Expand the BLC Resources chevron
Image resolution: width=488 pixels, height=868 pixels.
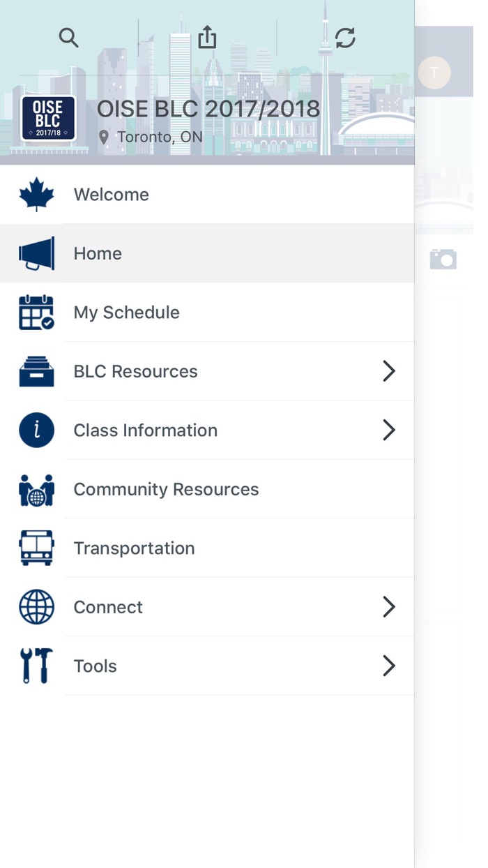[x=389, y=371]
